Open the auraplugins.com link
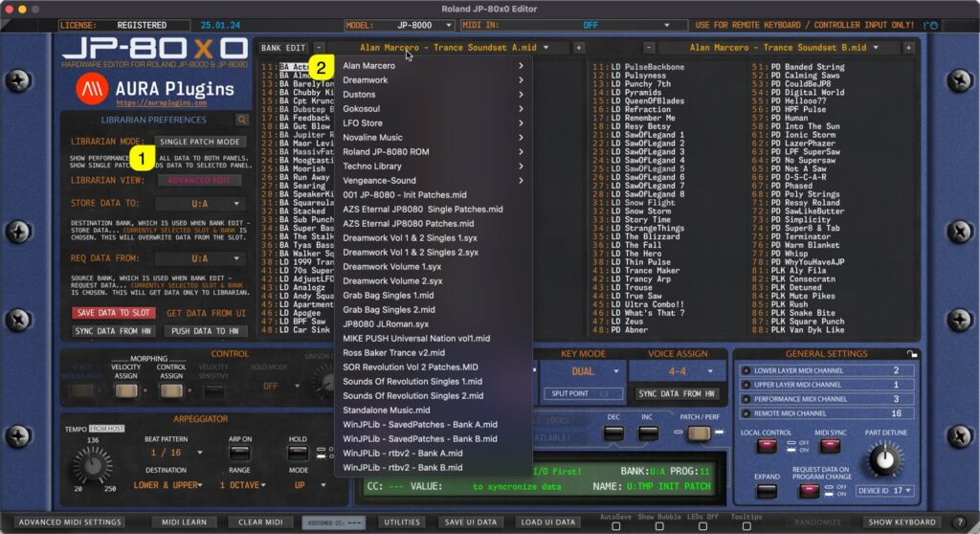The height and width of the screenshot is (534, 980). point(161,103)
